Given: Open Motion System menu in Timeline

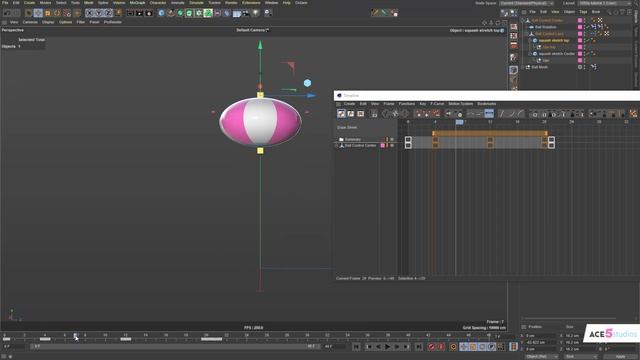Looking at the screenshot, I should (460, 104).
